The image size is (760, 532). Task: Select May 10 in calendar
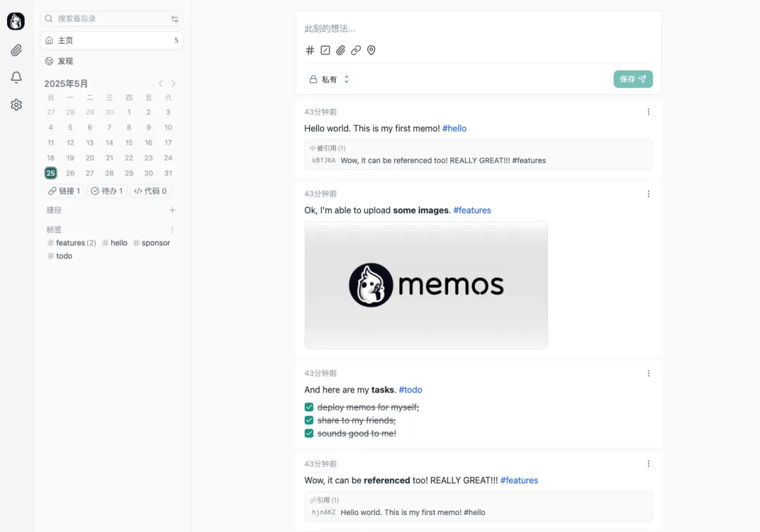[168, 127]
